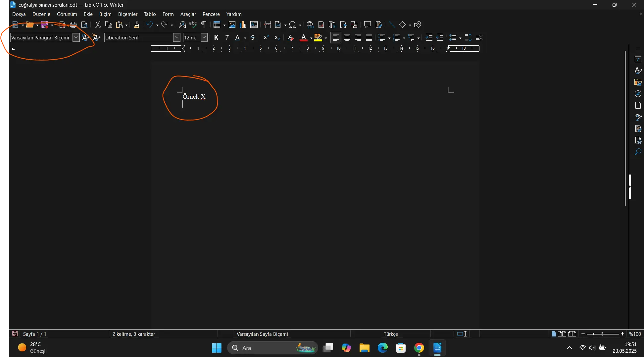This screenshot has height=357, width=644.
Task: Click the Draw Functions icon
Action: pyautogui.click(x=418, y=25)
